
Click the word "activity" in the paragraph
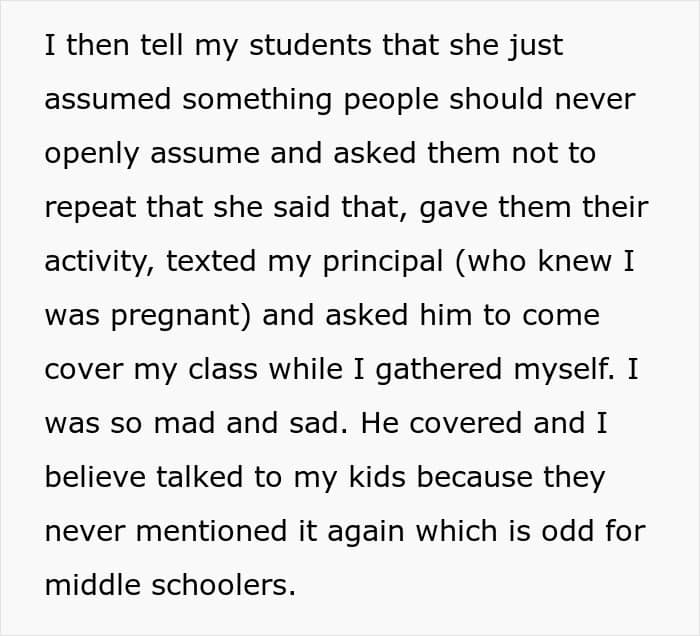98,262
